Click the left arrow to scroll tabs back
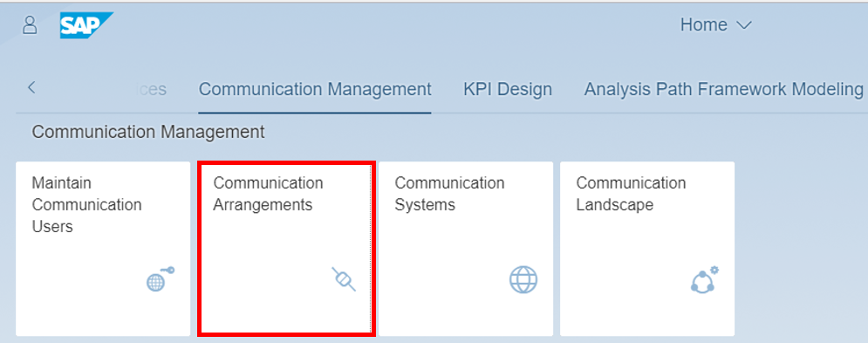 (x=31, y=87)
